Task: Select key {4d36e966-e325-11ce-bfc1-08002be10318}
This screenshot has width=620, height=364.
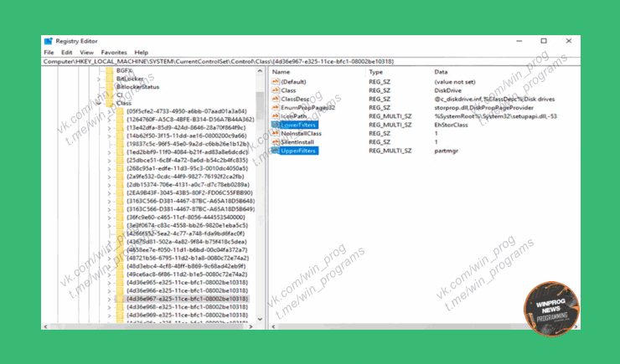Action: point(187,290)
